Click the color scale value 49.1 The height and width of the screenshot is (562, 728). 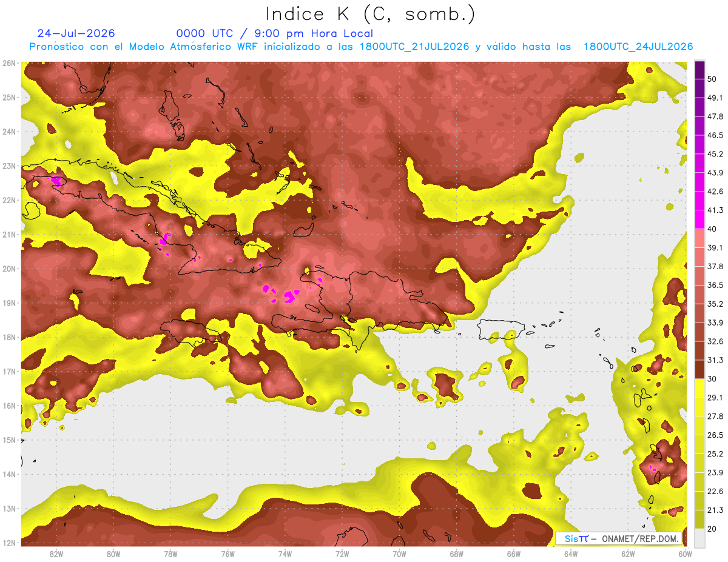pyautogui.click(x=715, y=98)
